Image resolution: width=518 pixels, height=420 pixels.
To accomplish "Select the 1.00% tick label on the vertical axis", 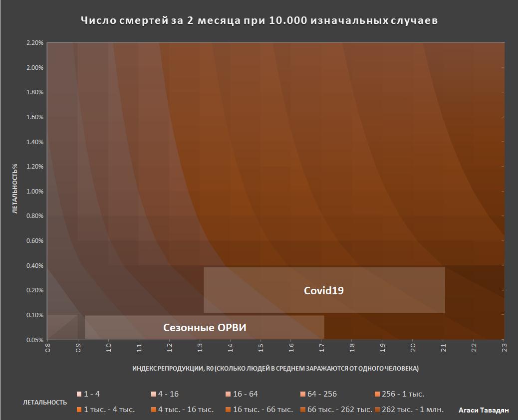I will pyautogui.click(x=34, y=192).
